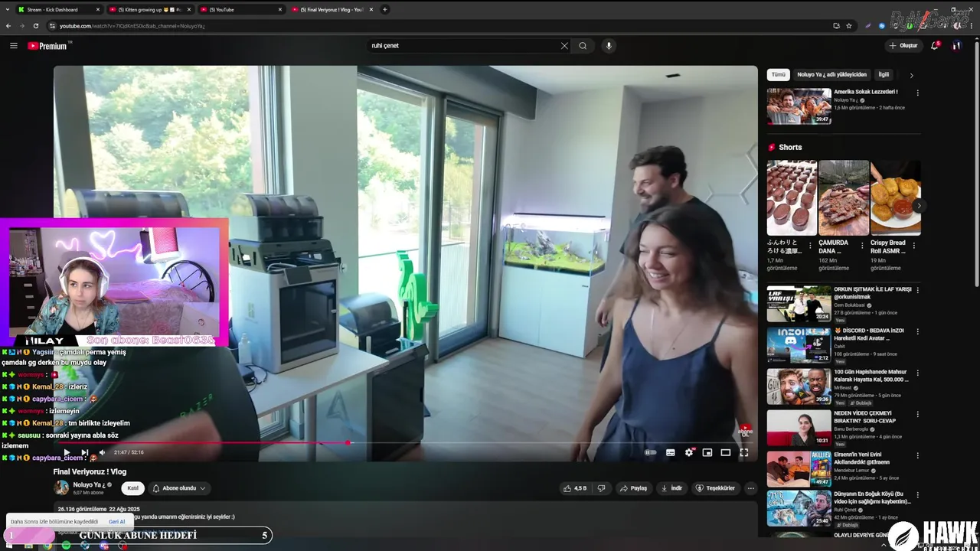This screenshot has width=980, height=551.
Task: Open options for Crispy Bread Roll short
Action: pyautogui.click(x=914, y=246)
